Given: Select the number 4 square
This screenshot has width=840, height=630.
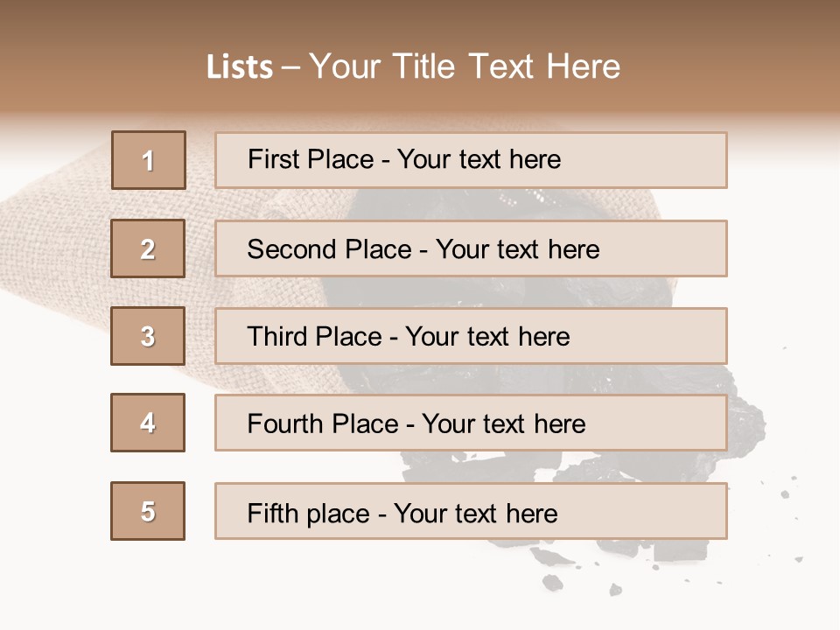Looking at the screenshot, I should (x=148, y=423).
